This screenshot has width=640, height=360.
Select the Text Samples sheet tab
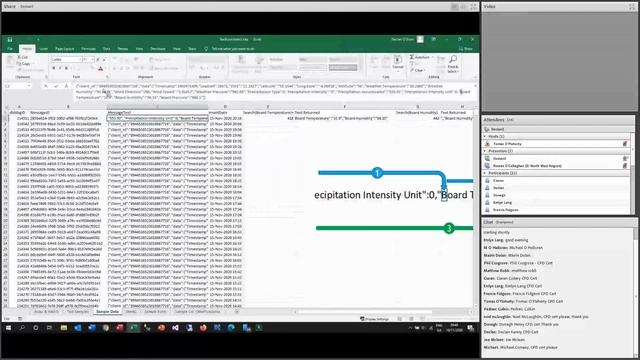click(x=78, y=311)
